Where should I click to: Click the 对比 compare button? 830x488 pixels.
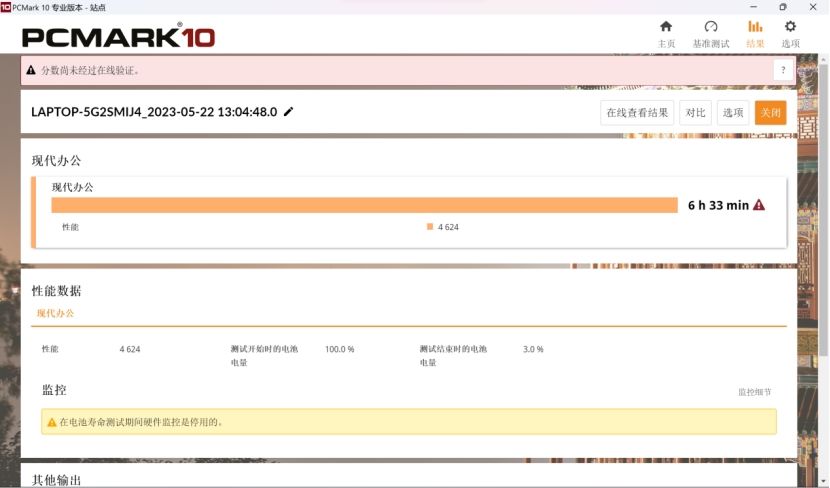tap(695, 113)
